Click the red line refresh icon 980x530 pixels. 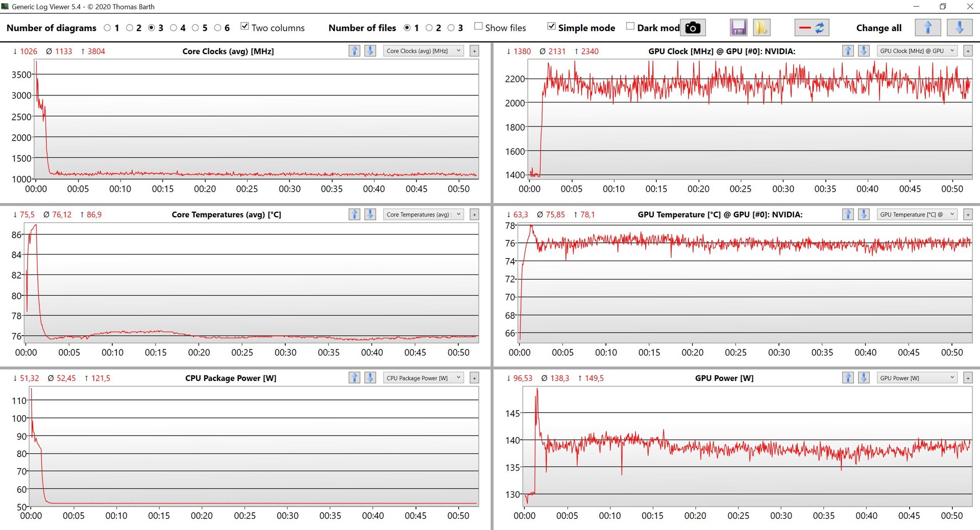point(812,28)
